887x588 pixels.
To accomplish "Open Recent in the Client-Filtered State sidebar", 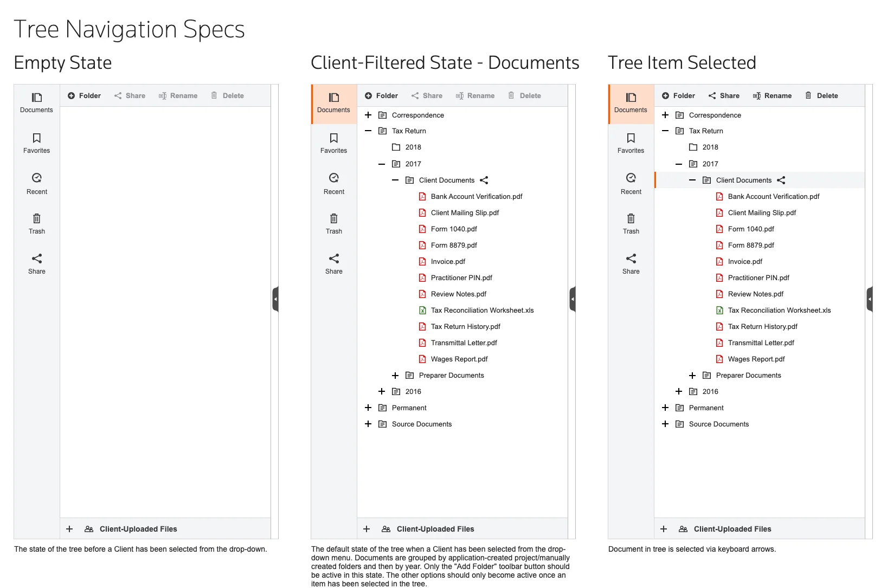I will click(x=333, y=184).
